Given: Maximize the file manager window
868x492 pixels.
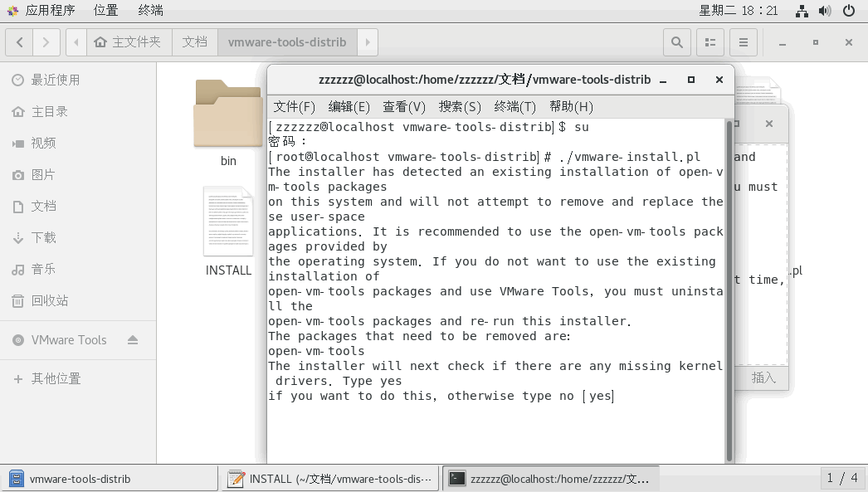Looking at the screenshot, I should pyautogui.click(x=816, y=42).
